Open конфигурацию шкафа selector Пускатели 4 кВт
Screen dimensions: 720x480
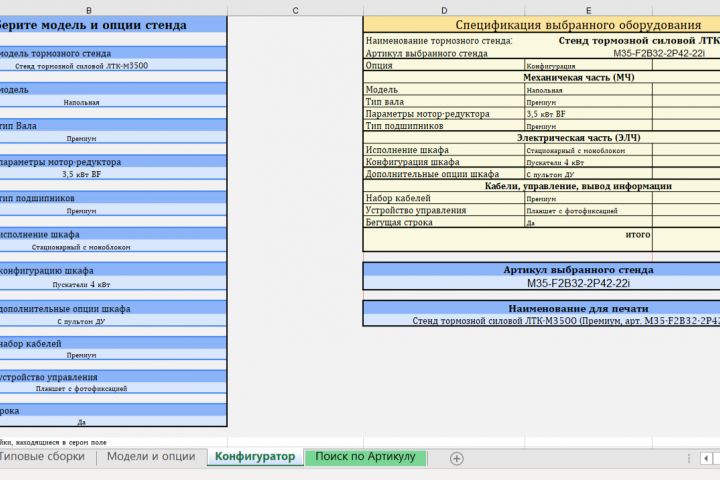pos(112,284)
